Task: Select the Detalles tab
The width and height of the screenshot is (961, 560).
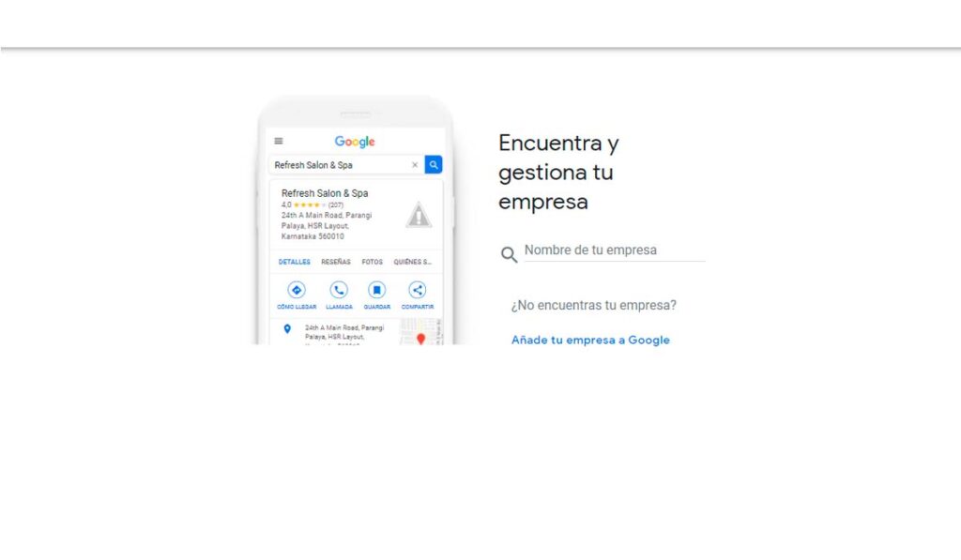Action: [293, 262]
